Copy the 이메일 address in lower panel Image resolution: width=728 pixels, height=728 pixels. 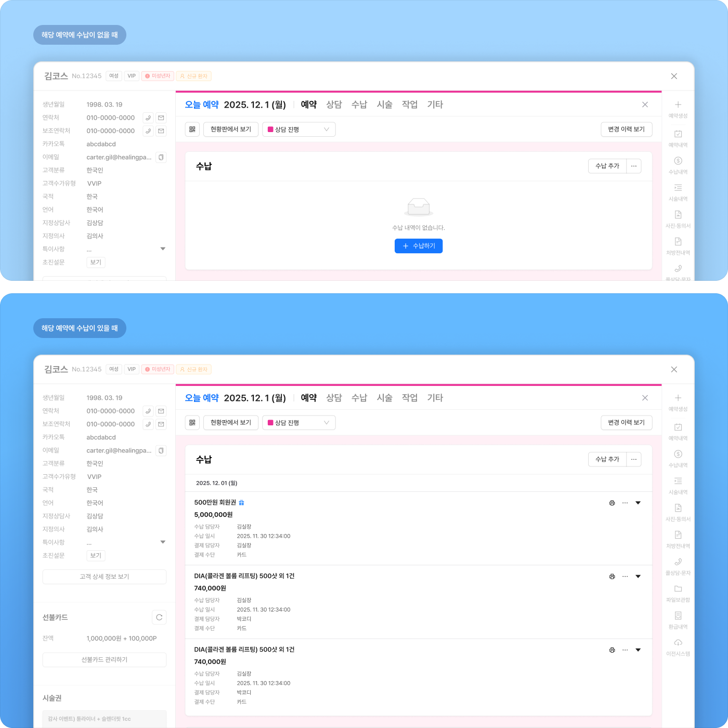tap(161, 450)
